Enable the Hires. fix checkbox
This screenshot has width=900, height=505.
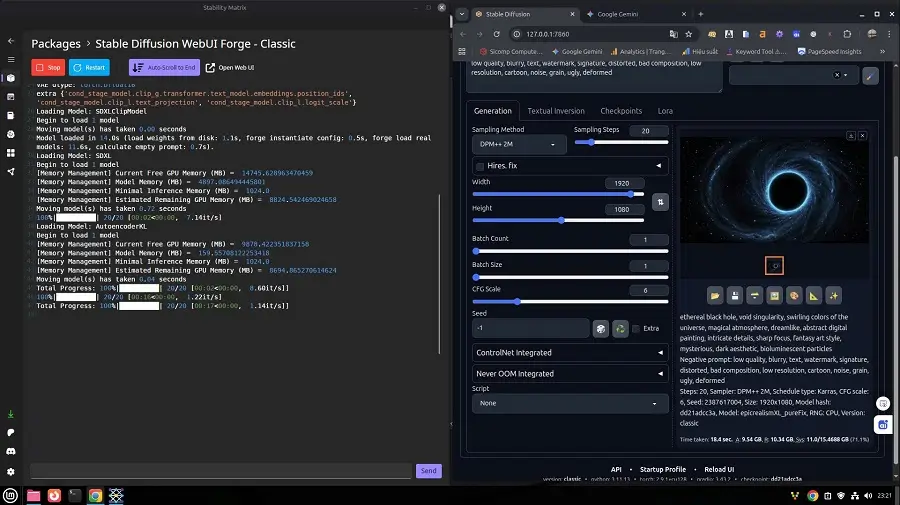point(481,165)
